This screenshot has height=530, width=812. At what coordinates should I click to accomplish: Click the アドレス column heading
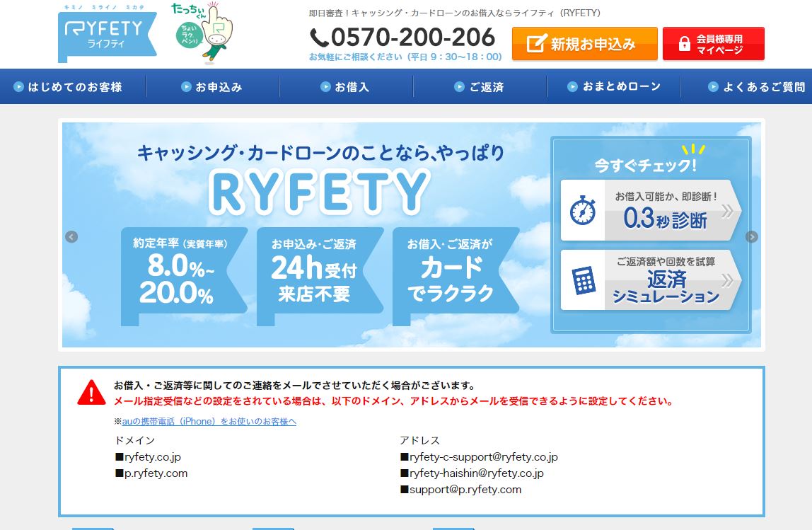419,440
